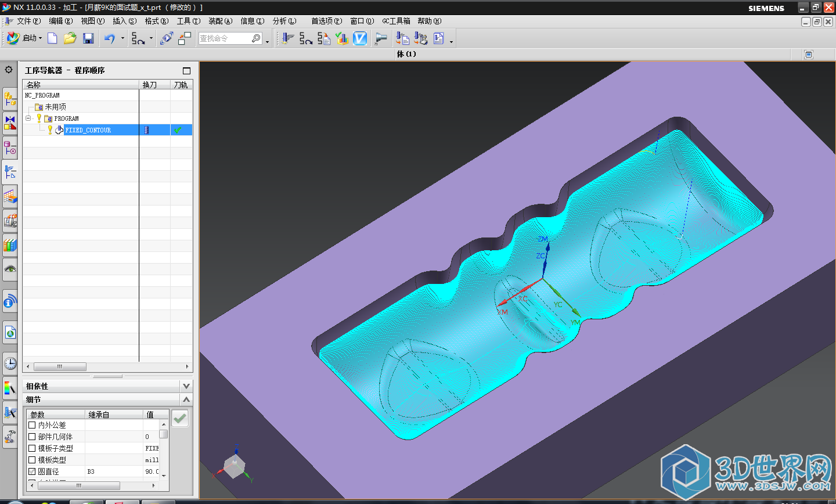Click the navigator horizontal scrollbar thumb

coord(60,366)
